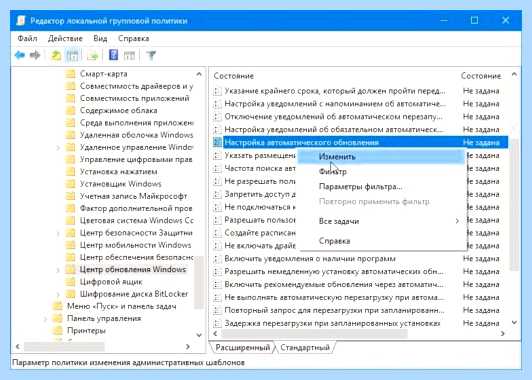Select Не выполнять автоматическую перезагрузку policy
The width and height of the screenshot is (532, 380).
click(334, 298)
